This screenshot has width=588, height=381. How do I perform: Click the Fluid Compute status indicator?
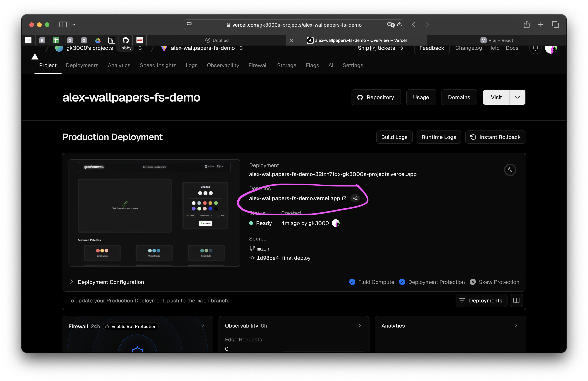pyautogui.click(x=372, y=282)
